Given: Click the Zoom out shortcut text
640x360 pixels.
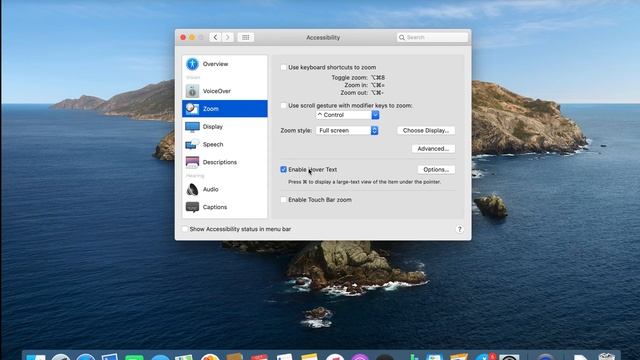Looking at the screenshot, I should [362, 93].
